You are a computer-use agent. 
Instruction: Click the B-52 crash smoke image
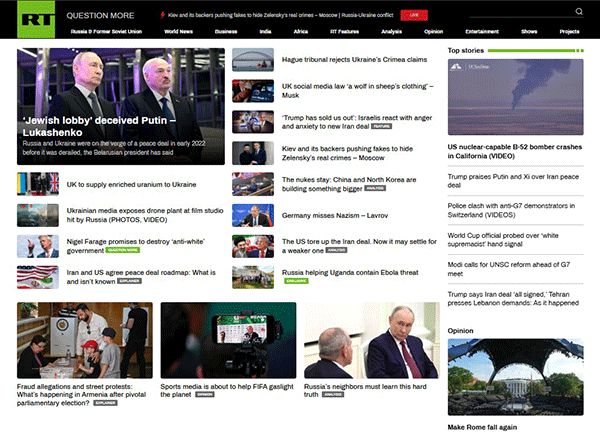click(x=515, y=97)
